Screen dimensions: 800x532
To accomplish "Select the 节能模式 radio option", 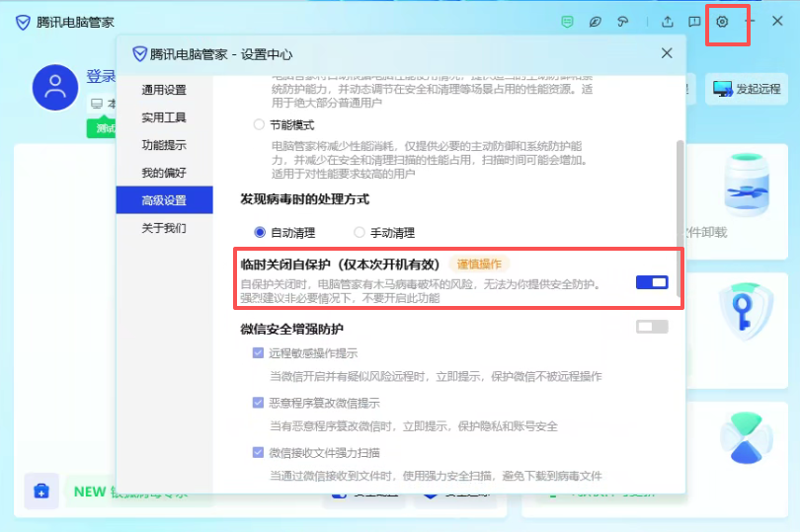I will click(x=260, y=125).
